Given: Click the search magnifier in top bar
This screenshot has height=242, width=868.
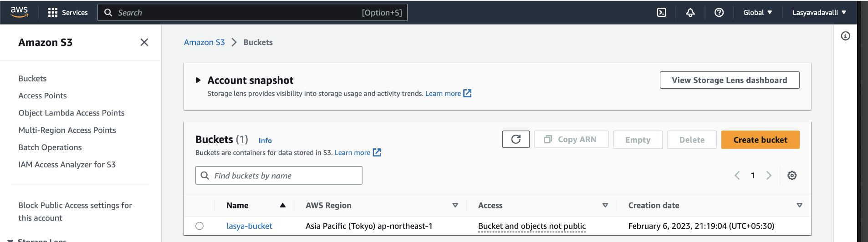Looking at the screenshot, I should click(108, 12).
